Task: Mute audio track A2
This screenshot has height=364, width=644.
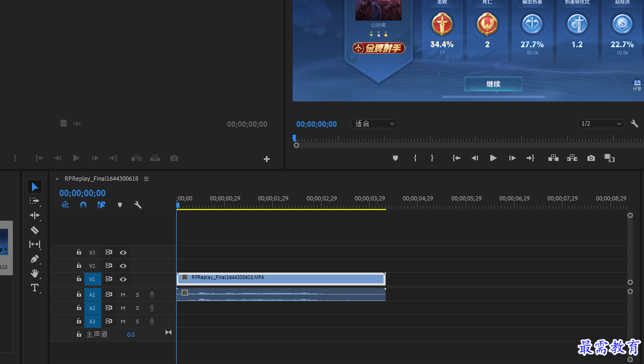Action: [123, 308]
